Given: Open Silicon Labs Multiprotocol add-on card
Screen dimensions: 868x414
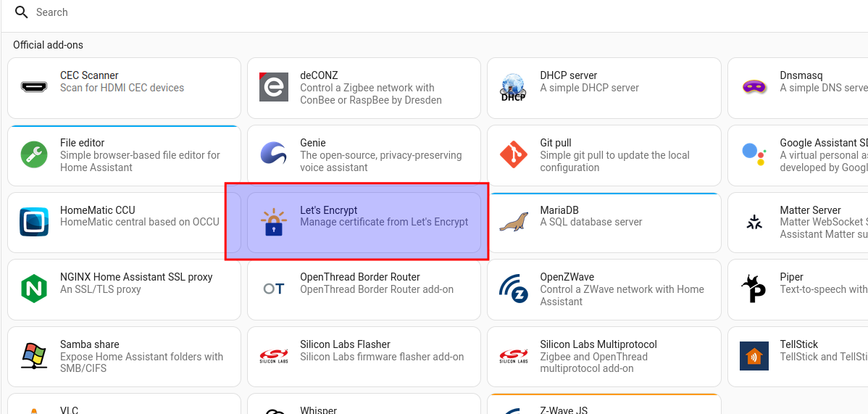Looking at the screenshot, I should coord(604,357).
